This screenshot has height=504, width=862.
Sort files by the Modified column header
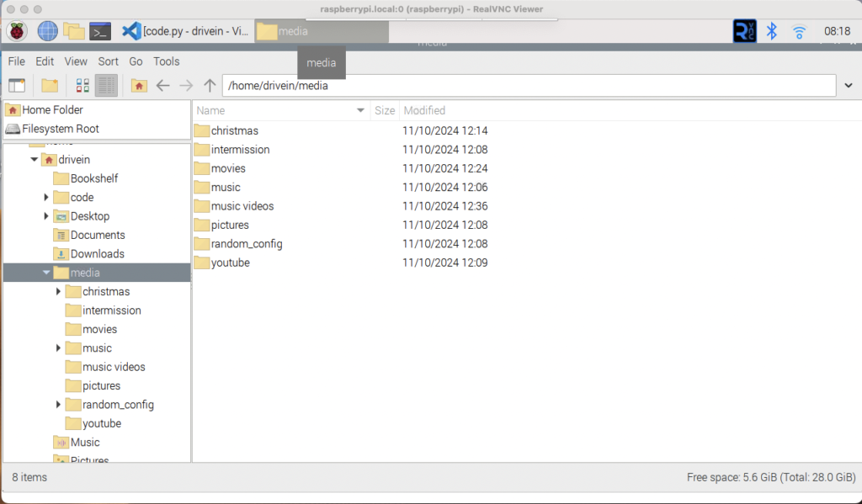tap(424, 110)
